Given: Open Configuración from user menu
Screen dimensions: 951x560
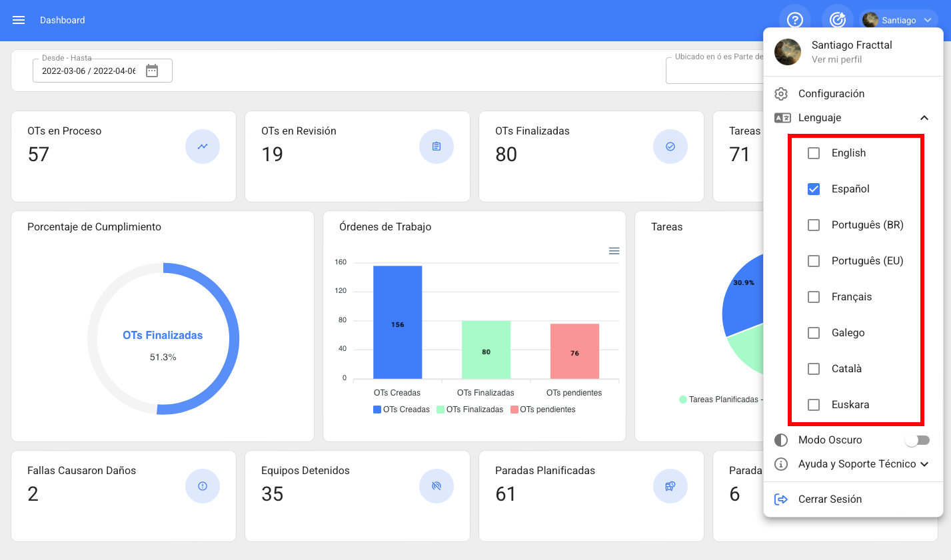Looking at the screenshot, I should tap(831, 94).
